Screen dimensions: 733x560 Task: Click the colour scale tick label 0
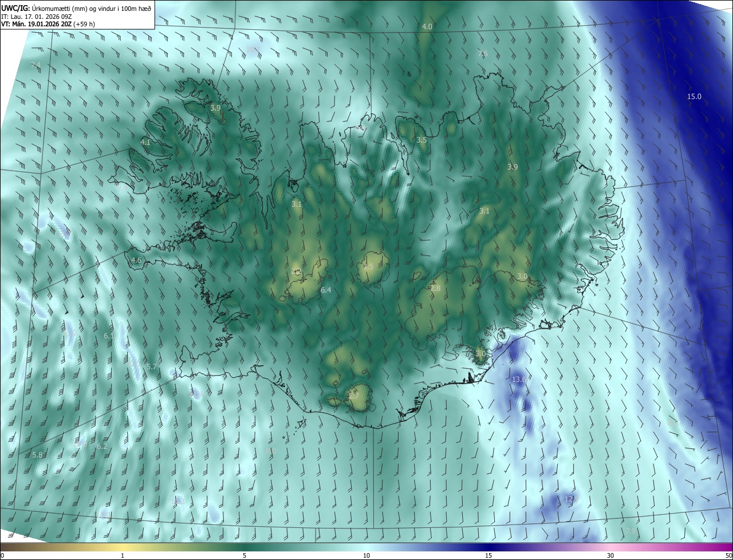point(2,555)
